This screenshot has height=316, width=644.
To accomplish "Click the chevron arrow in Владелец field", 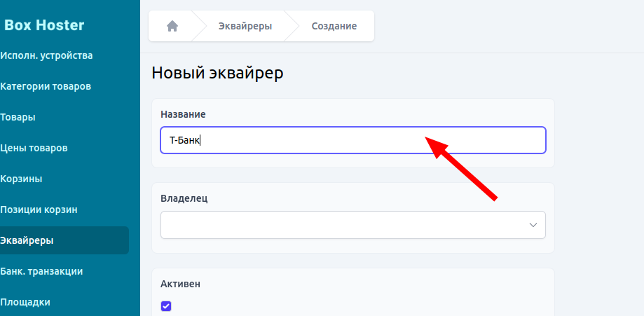I will pyautogui.click(x=533, y=225).
